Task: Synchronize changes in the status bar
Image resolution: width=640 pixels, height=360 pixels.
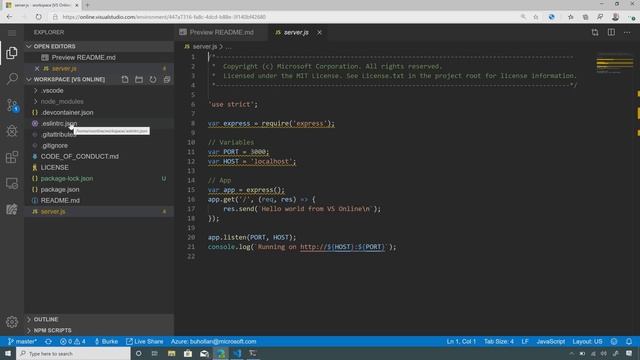Action: click(48, 342)
